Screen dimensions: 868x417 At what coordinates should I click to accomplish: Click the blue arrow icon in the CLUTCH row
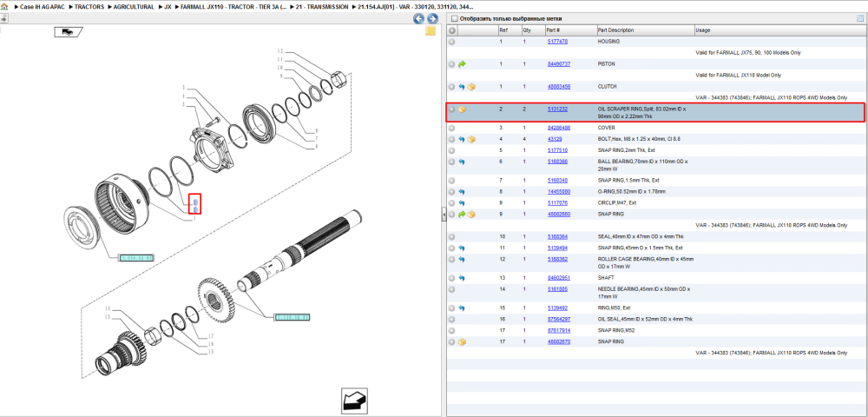point(463,87)
